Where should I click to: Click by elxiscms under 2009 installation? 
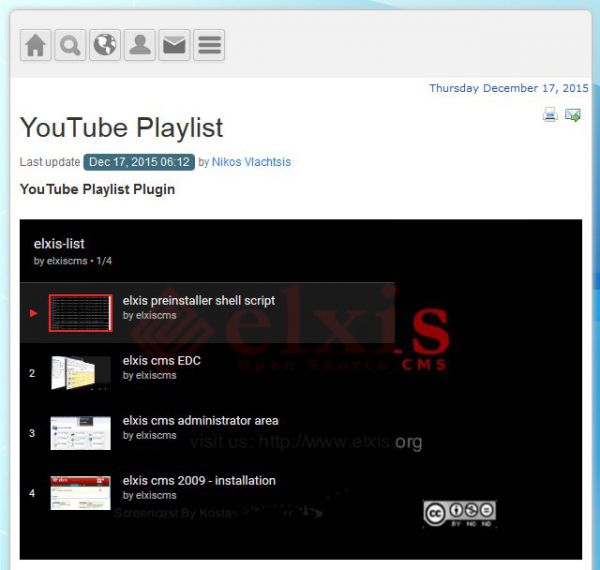(x=150, y=495)
